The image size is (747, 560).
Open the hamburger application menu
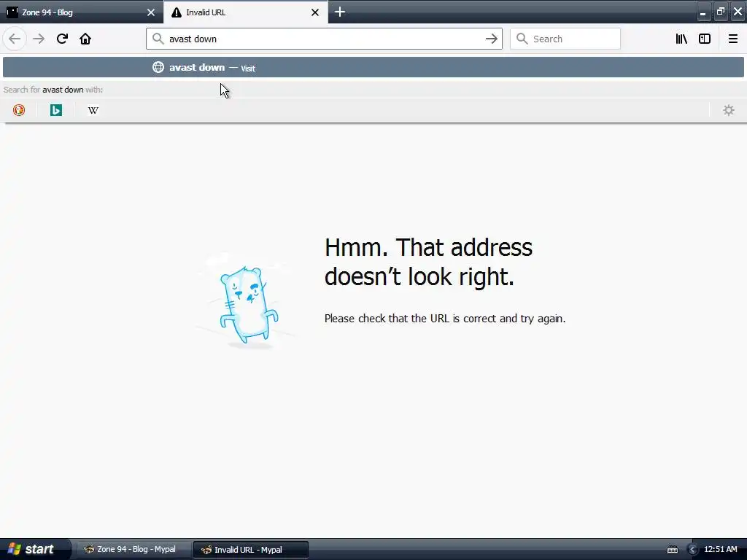(732, 39)
